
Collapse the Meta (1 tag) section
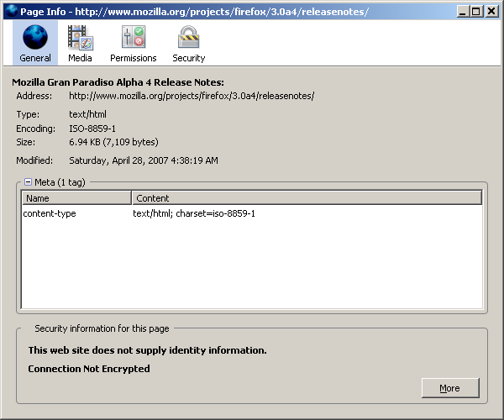tap(28, 182)
